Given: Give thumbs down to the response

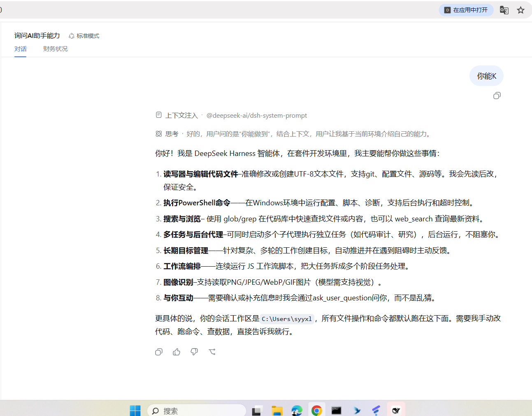Looking at the screenshot, I should point(194,352).
